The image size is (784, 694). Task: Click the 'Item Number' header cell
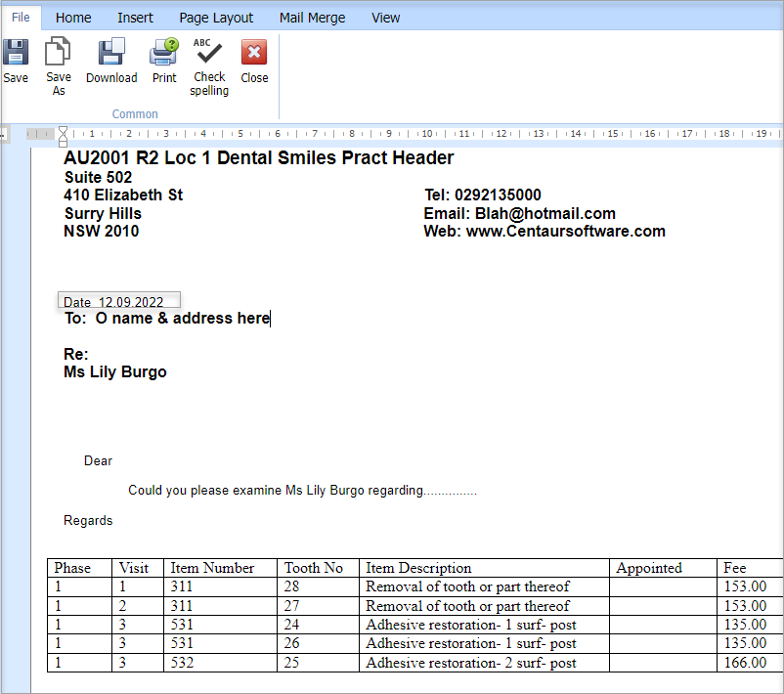click(220, 568)
